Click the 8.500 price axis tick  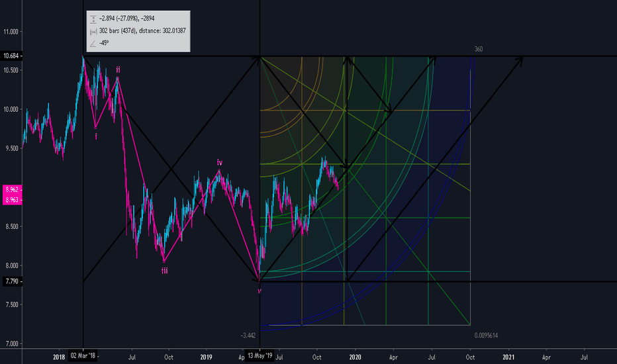click(12, 226)
